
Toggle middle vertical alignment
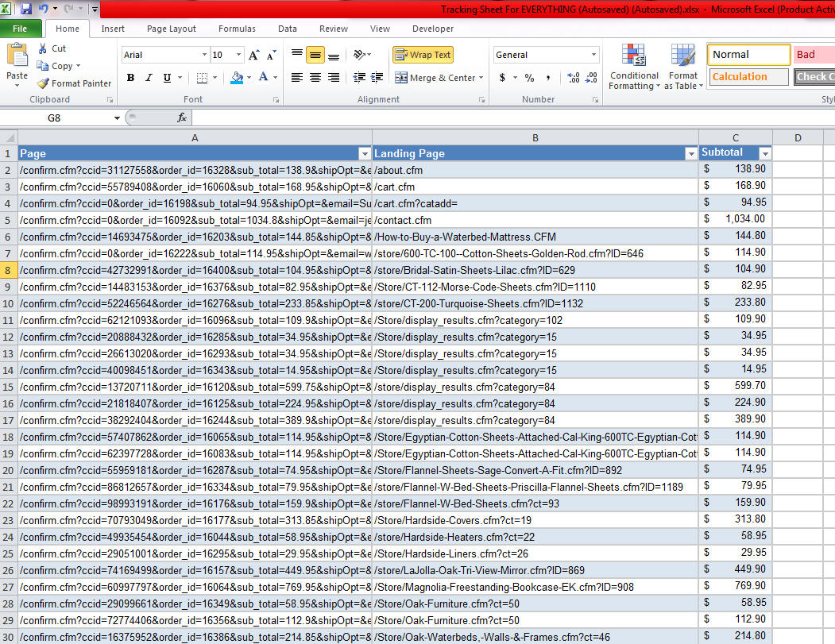coord(315,55)
